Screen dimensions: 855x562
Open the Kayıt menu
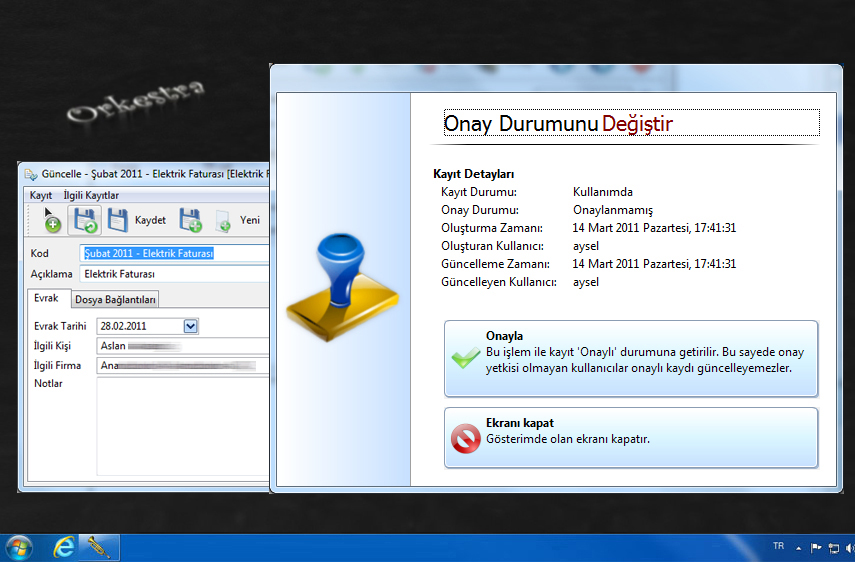click(41, 195)
